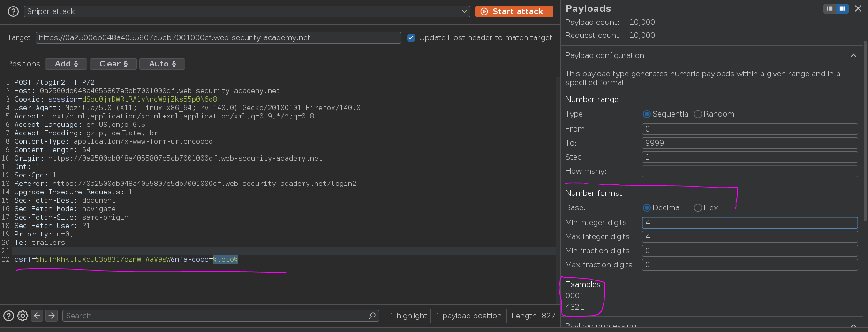Collapse the Payload processing section
Image resolution: width=868 pixels, height=332 pixels.
pos(853,325)
